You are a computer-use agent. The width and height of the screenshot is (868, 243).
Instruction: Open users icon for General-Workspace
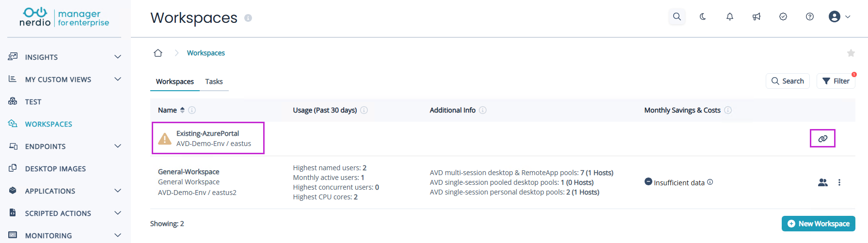coord(823,182)
